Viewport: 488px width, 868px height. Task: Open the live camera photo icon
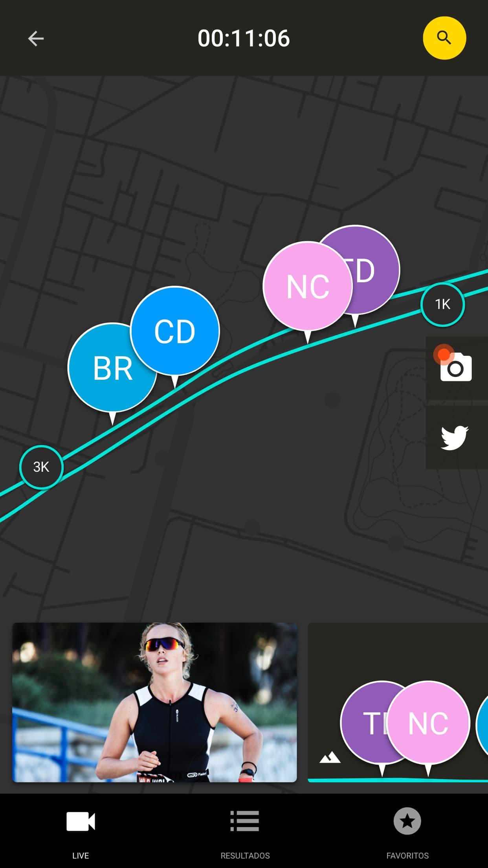pyautogui.click(x=456, y=368)
